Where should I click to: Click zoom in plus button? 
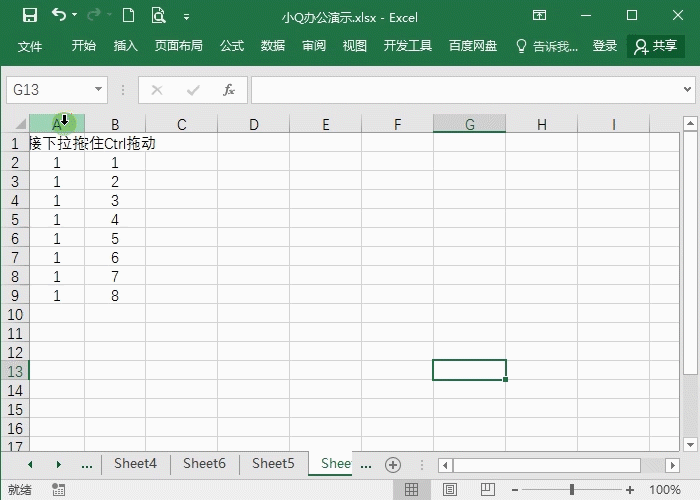(630, 490)
